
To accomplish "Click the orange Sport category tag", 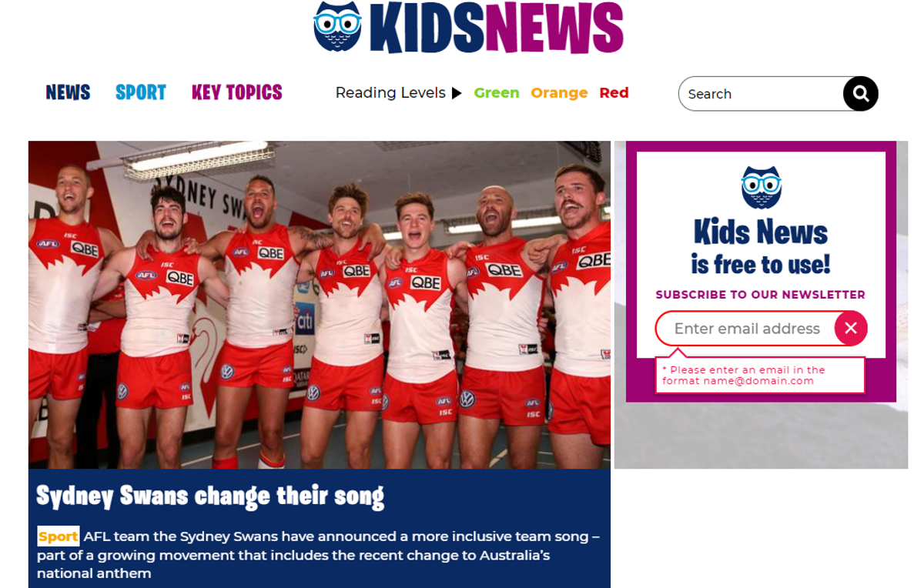I will tap(59, 536).
